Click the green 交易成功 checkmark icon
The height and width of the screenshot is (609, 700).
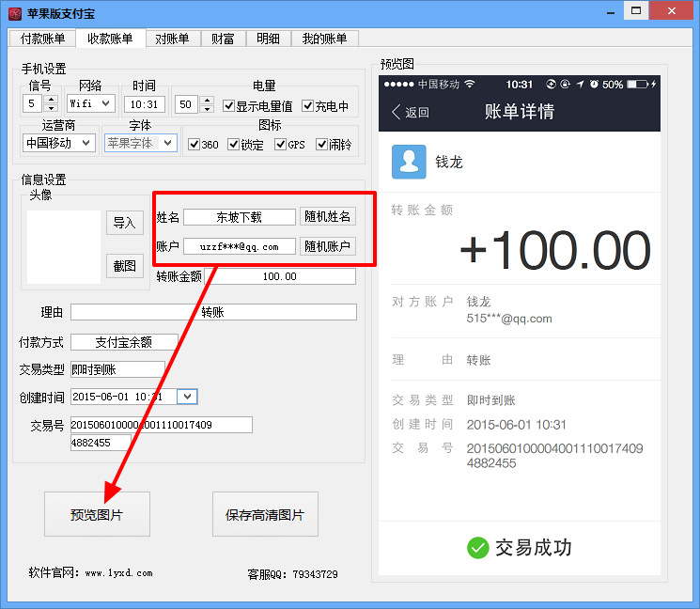[478, 547]
